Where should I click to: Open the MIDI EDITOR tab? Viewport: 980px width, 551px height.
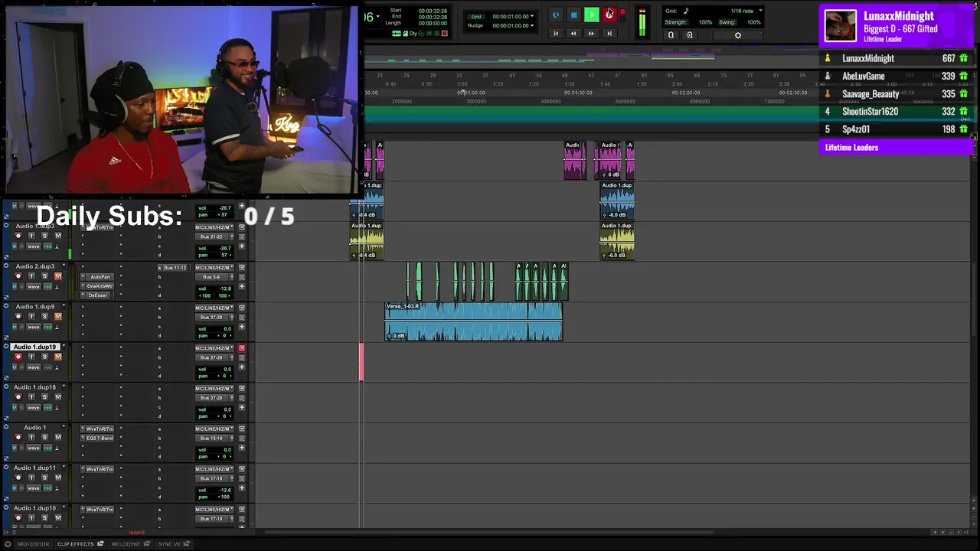pos(33,544)
